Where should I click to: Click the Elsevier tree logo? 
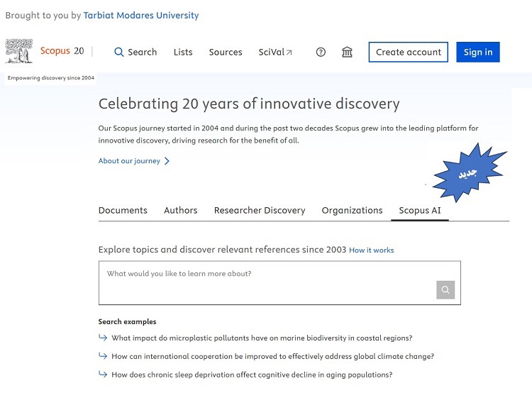click(x=19, y=52)
